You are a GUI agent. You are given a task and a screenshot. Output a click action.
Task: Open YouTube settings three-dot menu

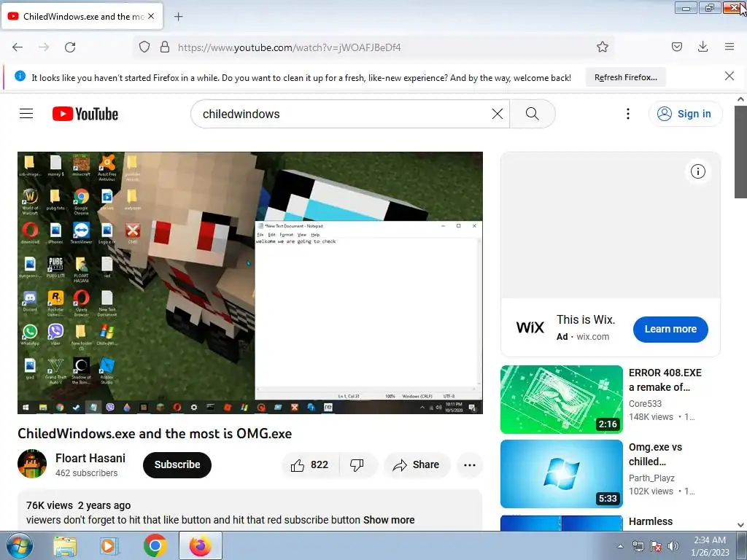click(628, 114)
